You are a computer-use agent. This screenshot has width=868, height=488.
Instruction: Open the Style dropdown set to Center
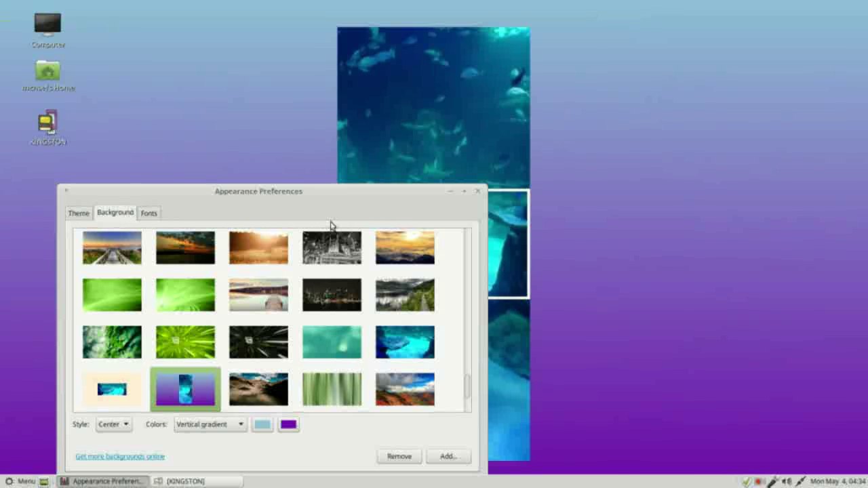[113, 424]
